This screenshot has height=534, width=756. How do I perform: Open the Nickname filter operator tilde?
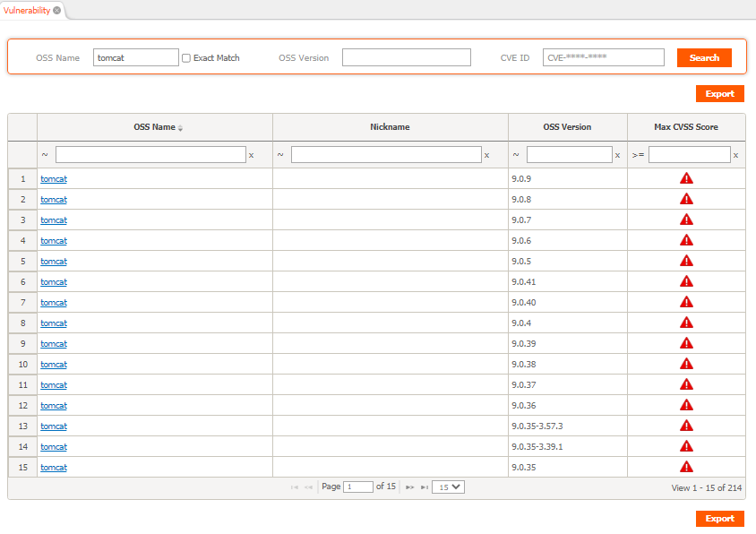click(280, 155)
